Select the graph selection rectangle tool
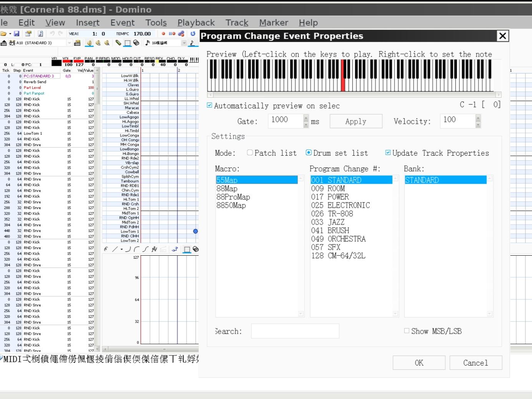Image resolution: width=532 pixels, height=399 pixels. tap(187, 249)
